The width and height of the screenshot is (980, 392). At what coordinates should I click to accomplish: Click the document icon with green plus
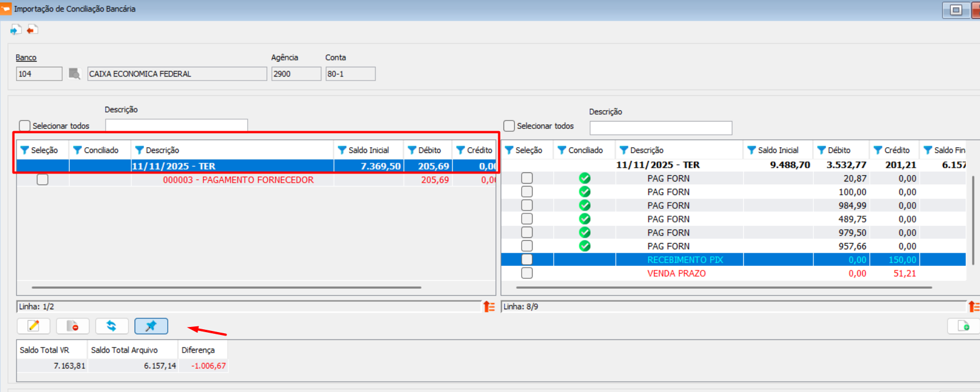[963, 326]
